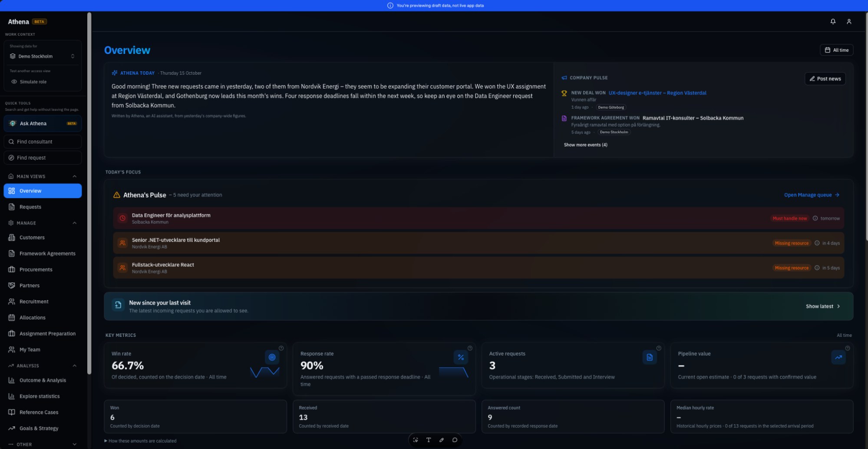Image resolution: width=868 pixels, height=449 pixels.
Task: Open the All time date filter
Action: pos(836,50)
